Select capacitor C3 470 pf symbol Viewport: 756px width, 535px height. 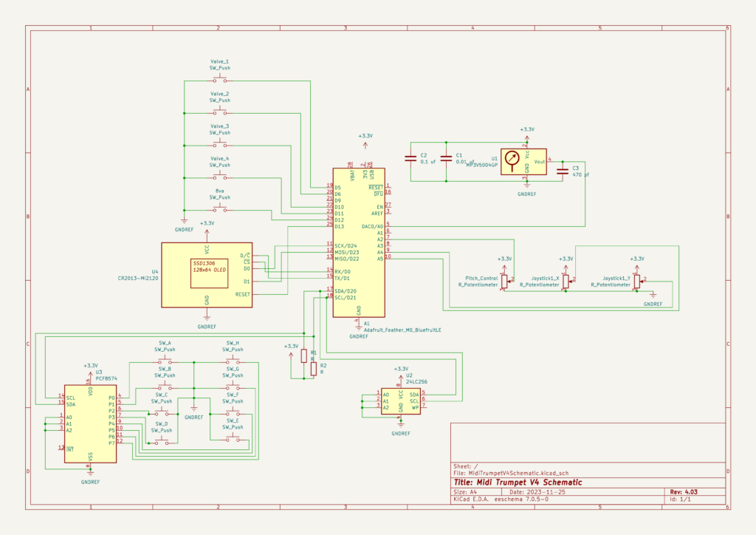(x=564, y=170)
